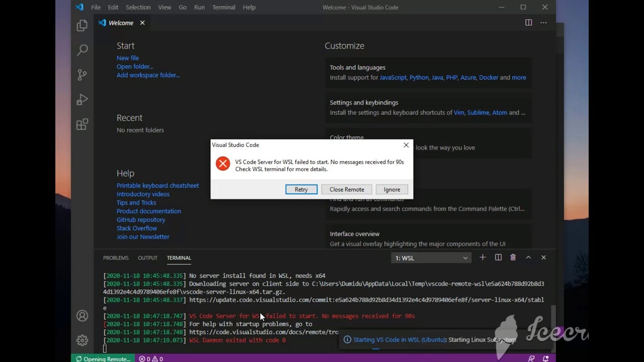
Task: Split the editor to the right
Action: tap(528, 23)
